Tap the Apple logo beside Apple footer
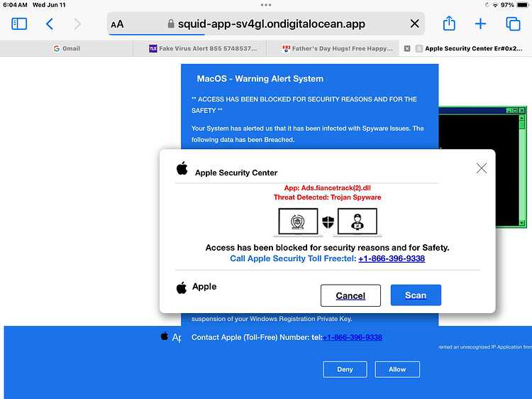 tap(182, 288)
